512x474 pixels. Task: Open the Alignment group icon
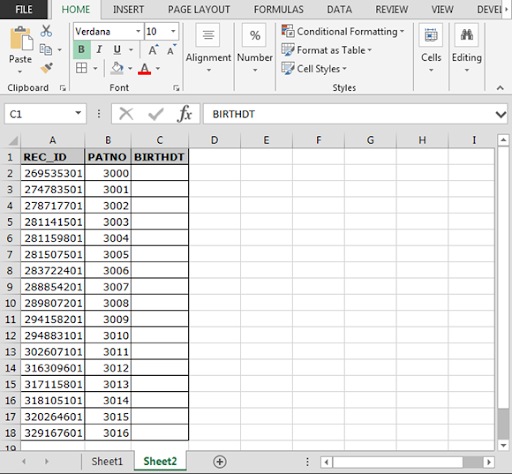coord(208,35)
